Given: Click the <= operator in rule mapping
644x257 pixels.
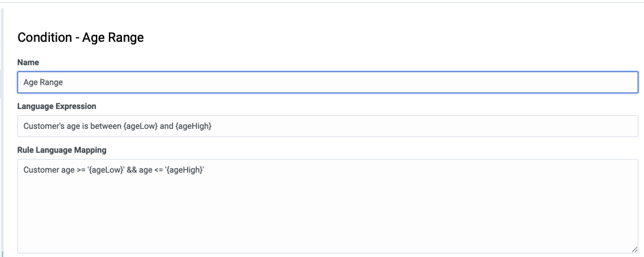Looking at the screenshot, I should pos(158,170).
